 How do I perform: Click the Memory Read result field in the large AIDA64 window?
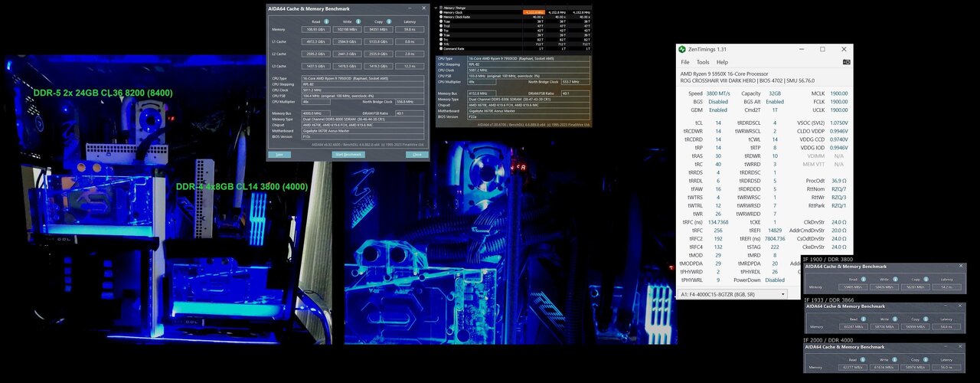coord(316,29)
